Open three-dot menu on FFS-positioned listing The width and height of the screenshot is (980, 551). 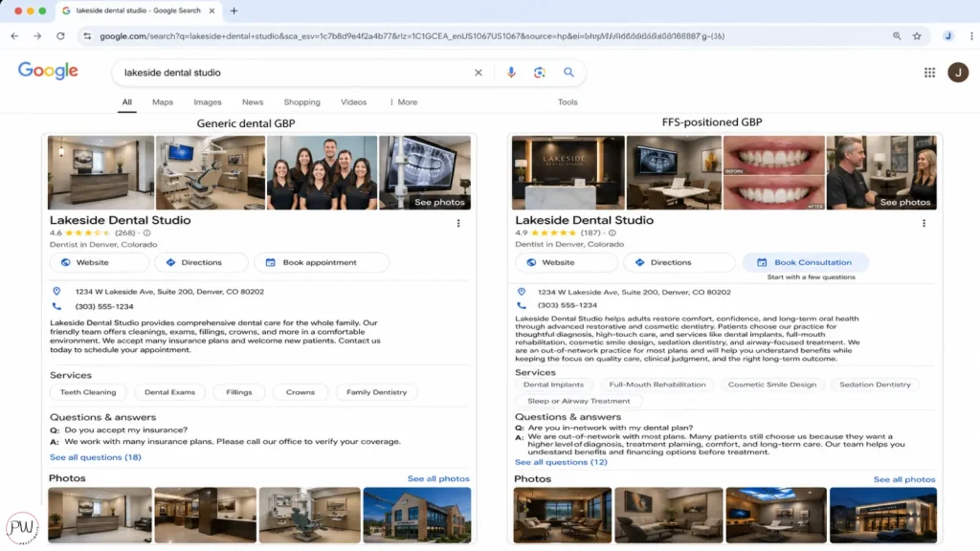click(924, 223)
